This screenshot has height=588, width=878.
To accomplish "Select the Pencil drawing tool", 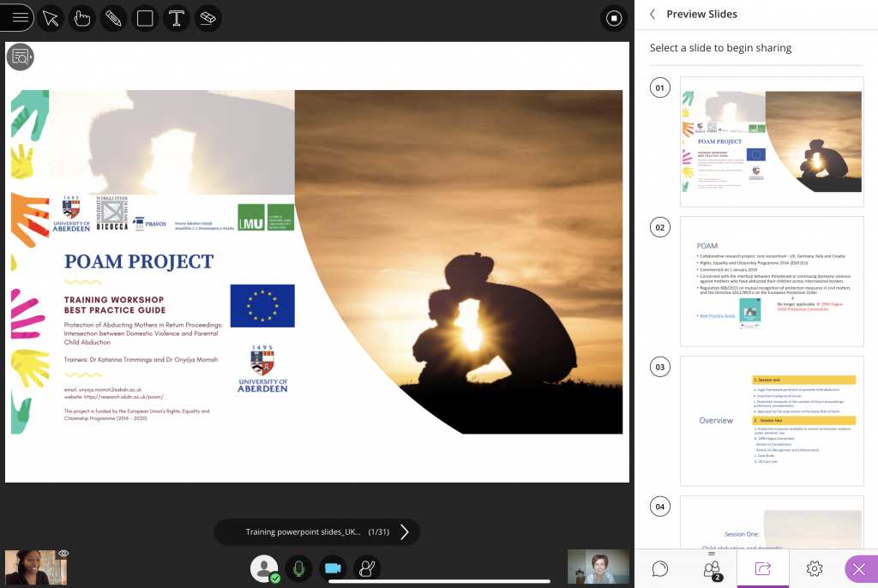I will (x=113, y=18).
